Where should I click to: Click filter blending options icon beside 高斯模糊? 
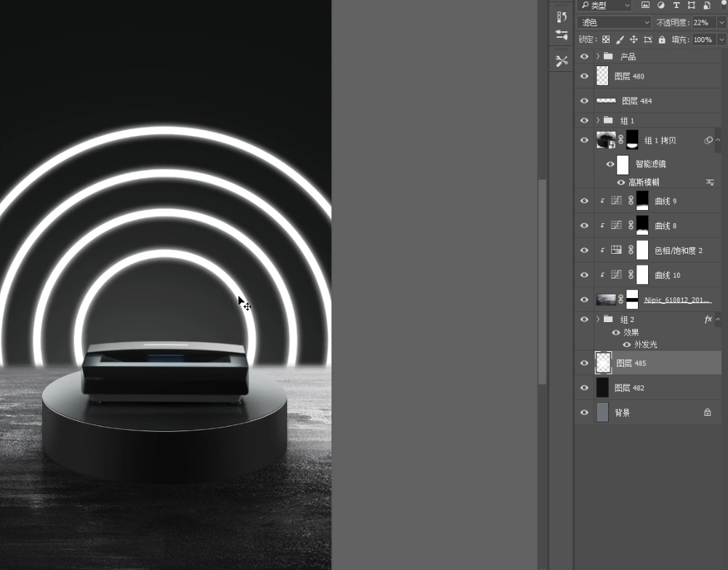[x=710, y=182]
